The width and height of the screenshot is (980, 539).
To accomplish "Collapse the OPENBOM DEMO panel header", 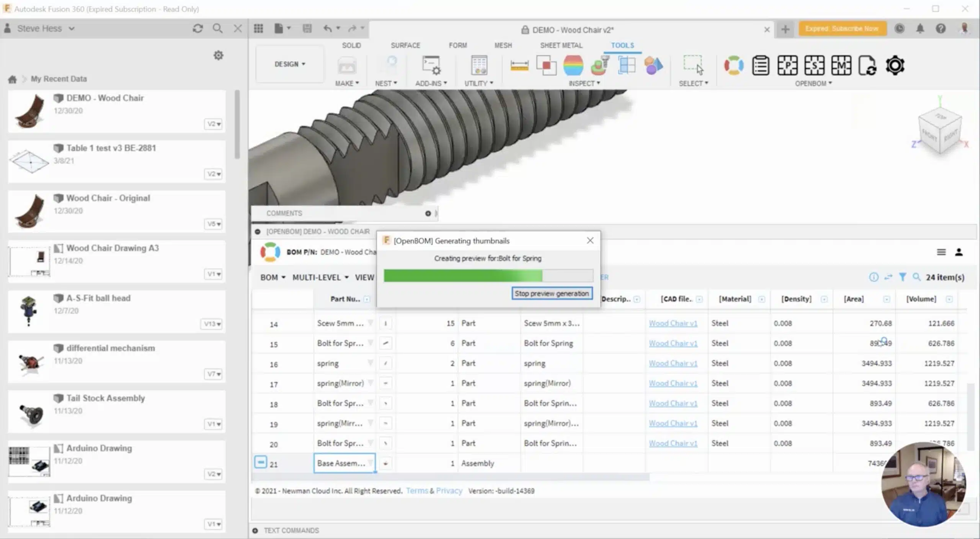I will [x=258, y=232].
